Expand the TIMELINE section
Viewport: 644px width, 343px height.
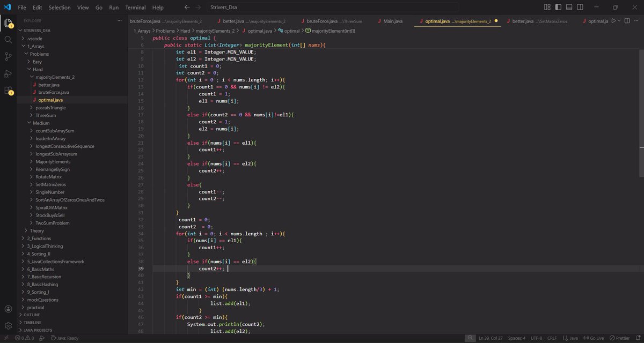pyautogui.click(x=72, y=323)
